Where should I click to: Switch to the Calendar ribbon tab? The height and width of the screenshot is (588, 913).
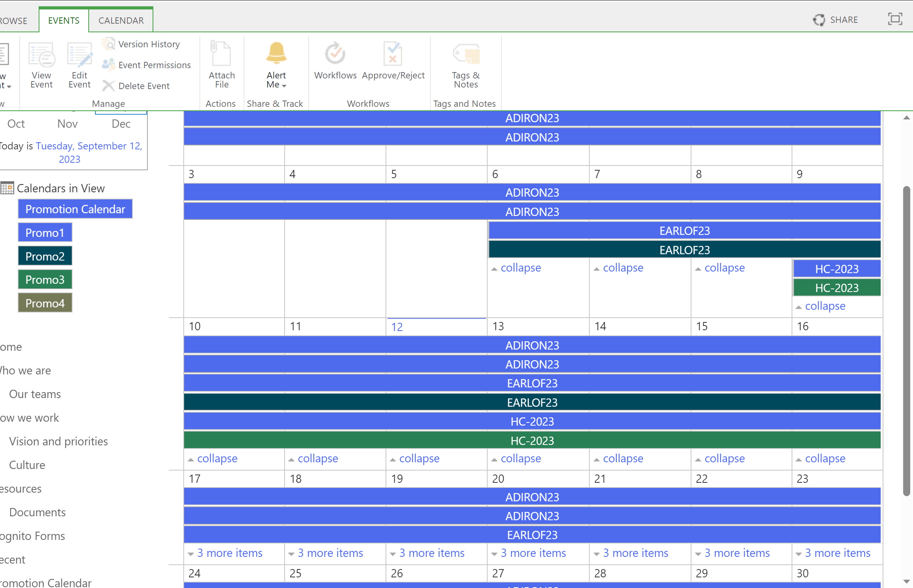[x=121, y=20]
